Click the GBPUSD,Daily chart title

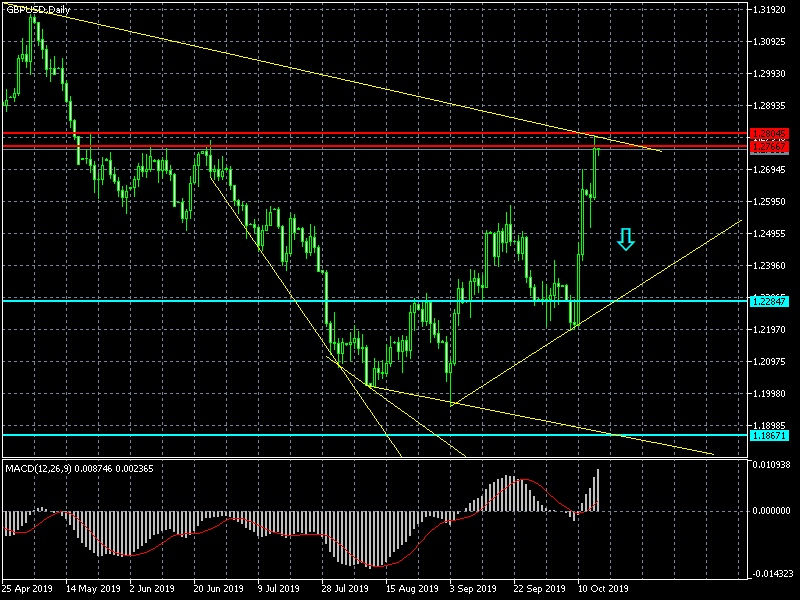point(38,10)
